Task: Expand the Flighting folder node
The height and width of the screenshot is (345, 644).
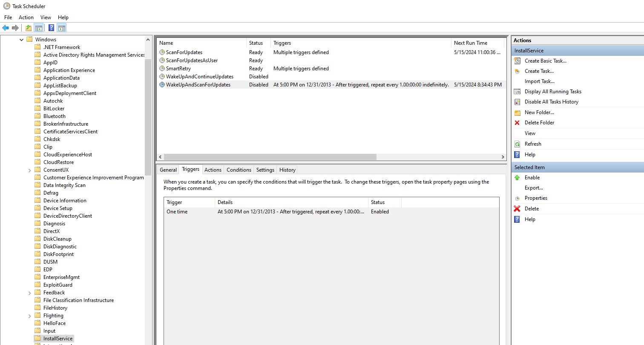Action: [29, 315]
